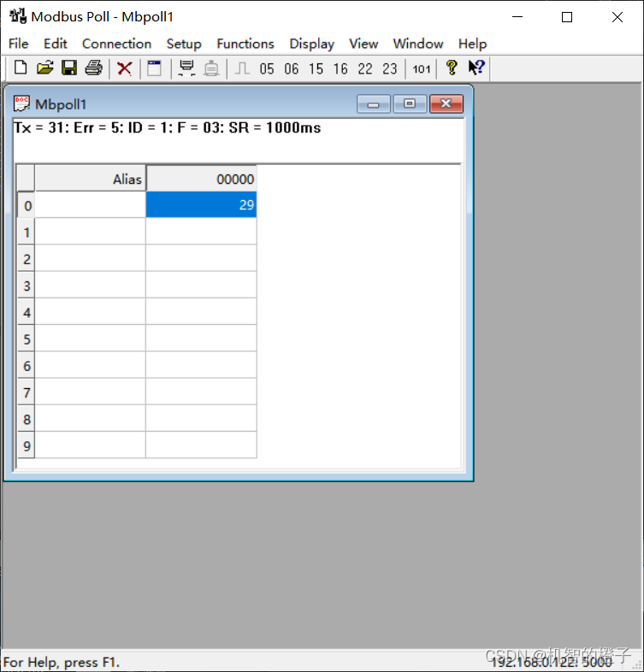Image resolution: width=644 pixels, height=672 pixels.
Task: Open the window definition toolbar icon
Action: point(154,68)
